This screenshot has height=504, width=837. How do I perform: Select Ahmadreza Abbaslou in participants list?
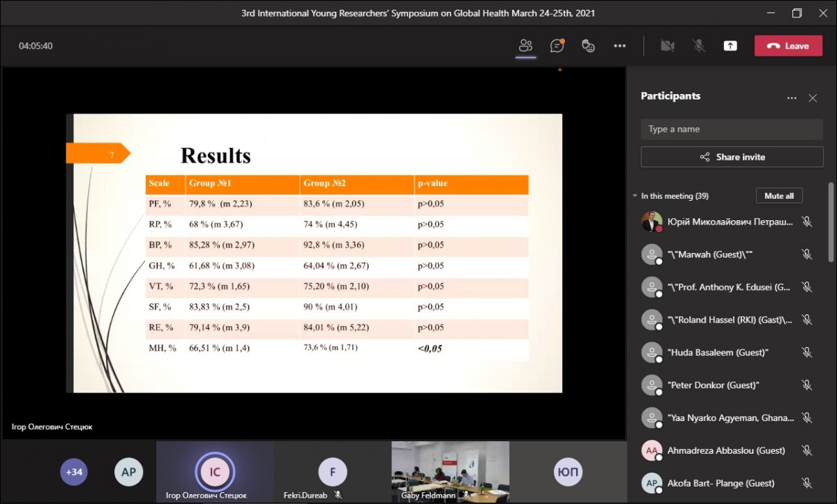[x=725, y=450]
